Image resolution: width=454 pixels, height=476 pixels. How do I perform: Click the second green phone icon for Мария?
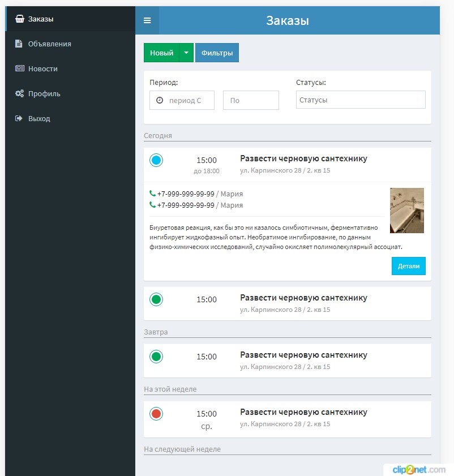click(x=152, y=205)
